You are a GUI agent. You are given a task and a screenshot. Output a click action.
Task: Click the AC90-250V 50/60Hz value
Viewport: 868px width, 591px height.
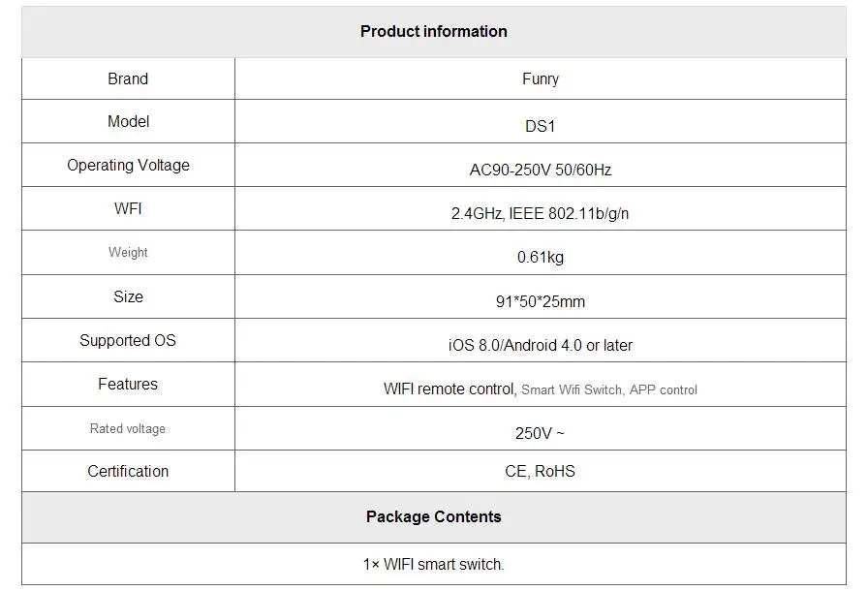pyautogui.click(x=540, y=170)
